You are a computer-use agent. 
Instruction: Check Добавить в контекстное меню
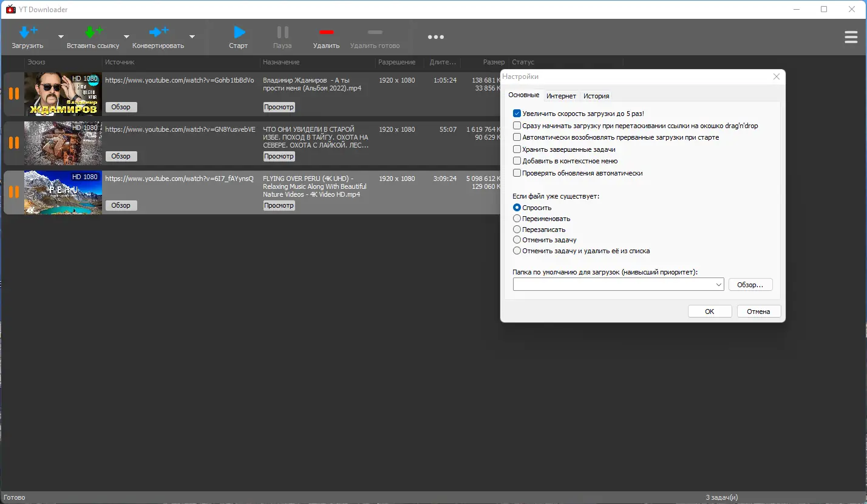(x=517, y=161)
